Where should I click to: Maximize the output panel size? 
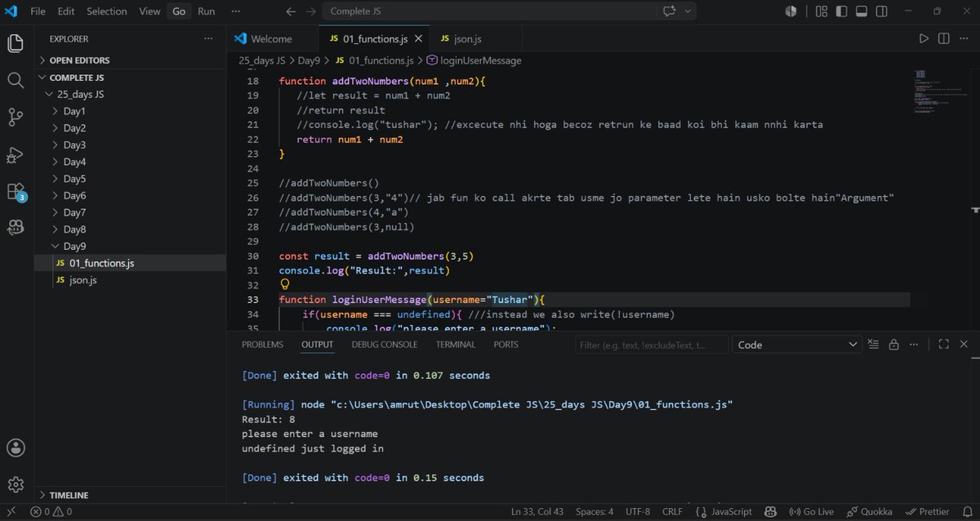(x=943, y=345)
